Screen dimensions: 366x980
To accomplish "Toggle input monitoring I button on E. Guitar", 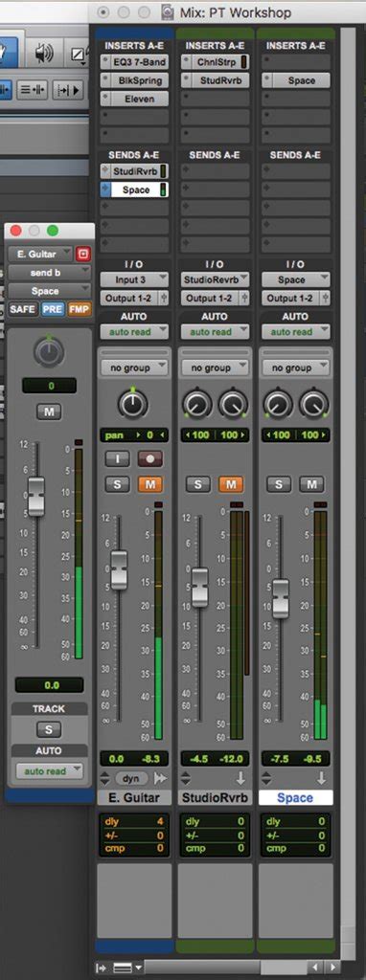I will tap(117, 458).
